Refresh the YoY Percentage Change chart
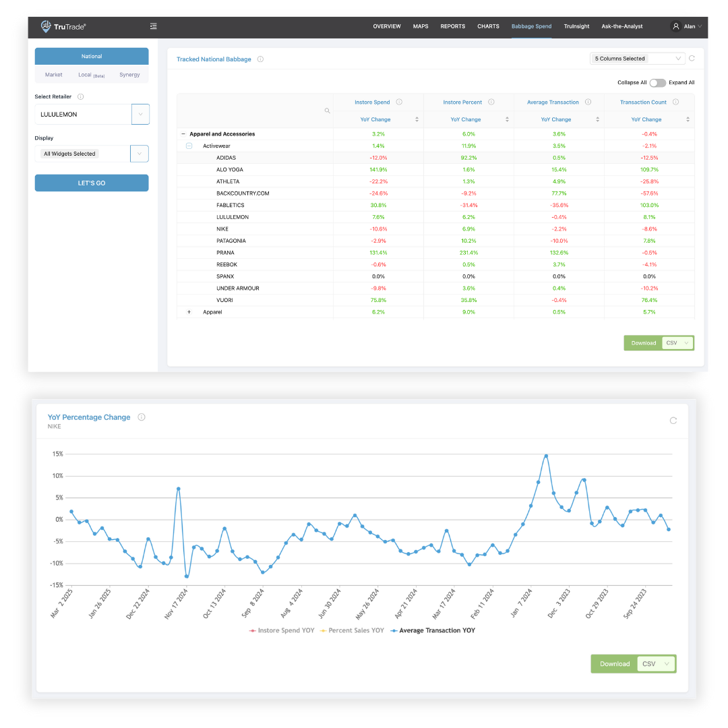The height and width of the screenshot is (728, 728). click(x=673, y=421)
